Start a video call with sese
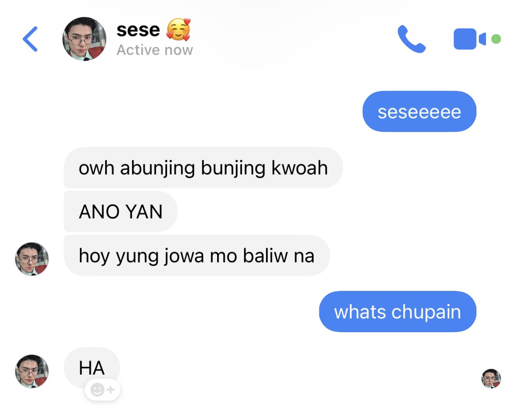This screenshot has height=420, width=506. 469,39
